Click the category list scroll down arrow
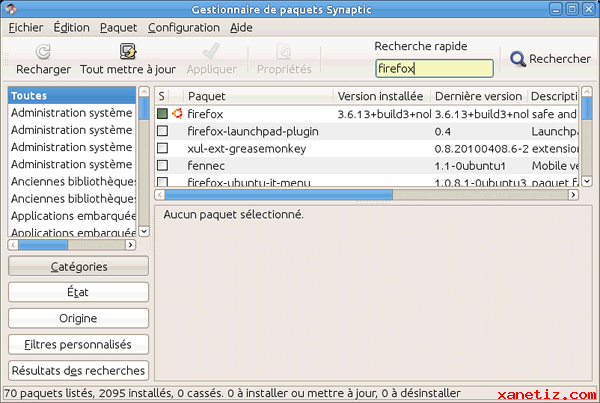This screenshot has width=600, height=403. 144,231
